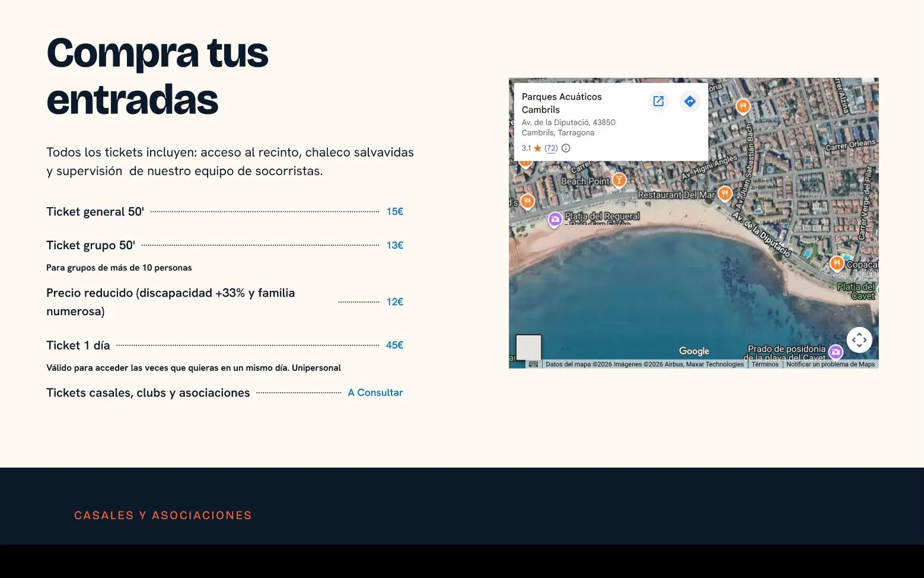The height and width of the screenshot is (578, 924).
Task: Toggle the map layer thumbnail
Action: point(528,347)
